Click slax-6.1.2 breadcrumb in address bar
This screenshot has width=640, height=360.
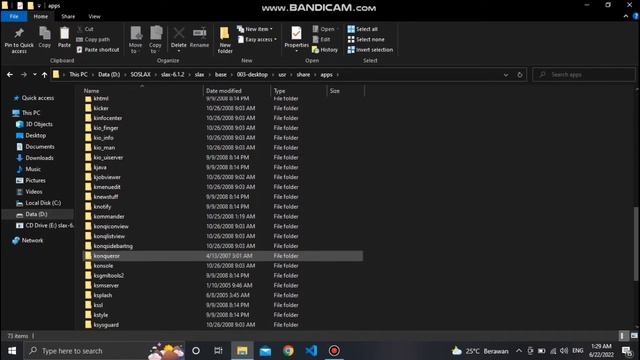point(173,75)
